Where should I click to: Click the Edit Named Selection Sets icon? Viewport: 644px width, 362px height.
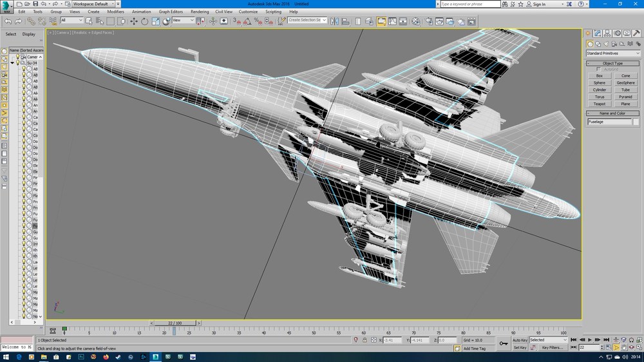281,21
